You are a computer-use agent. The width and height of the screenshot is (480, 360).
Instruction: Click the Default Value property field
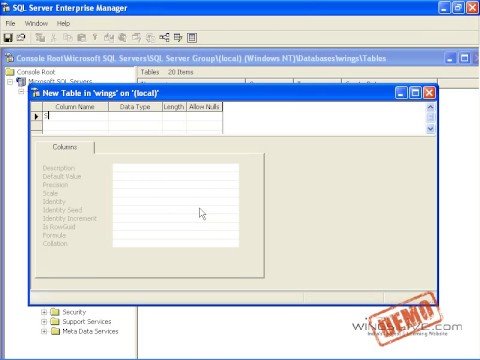[176, 176]
